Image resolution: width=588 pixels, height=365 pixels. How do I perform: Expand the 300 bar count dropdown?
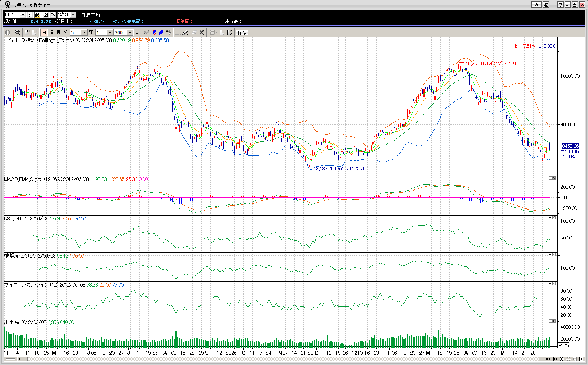click(x=129, y=32)
